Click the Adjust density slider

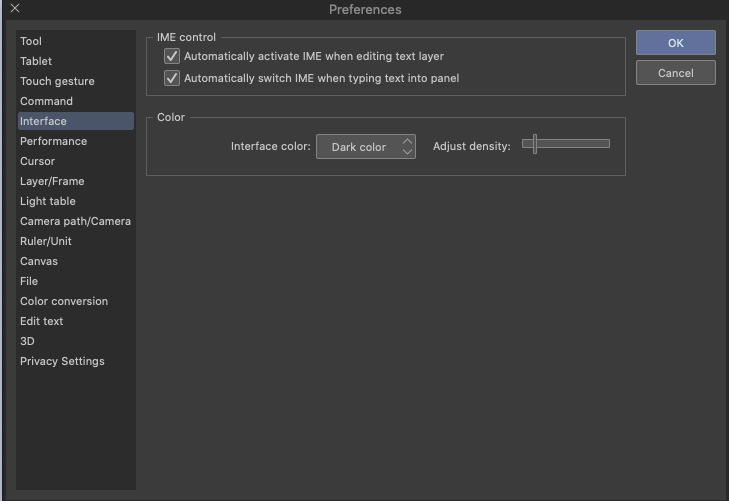[x=566, y=144]
